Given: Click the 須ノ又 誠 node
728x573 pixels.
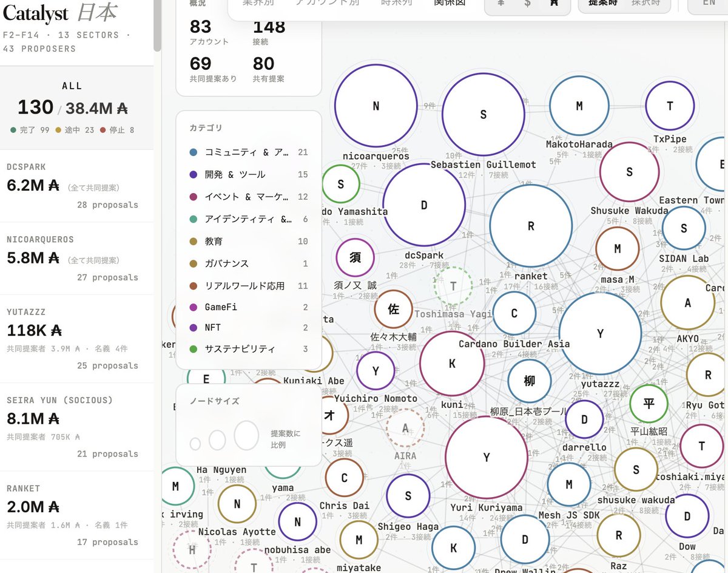Looking at the screenshot, I should (355, 257).
